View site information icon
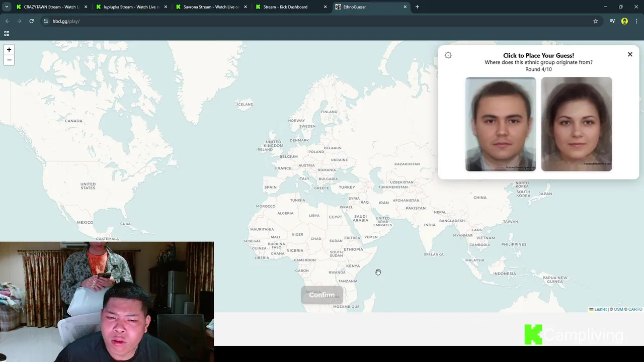The image size is (644, 362). click(x=46, y=21)
